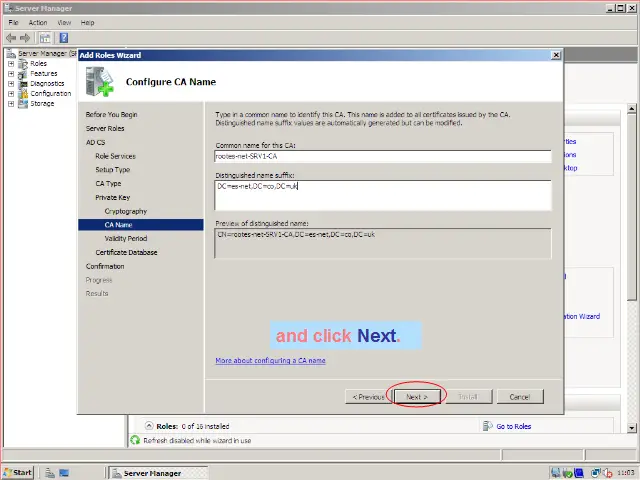
Task: Collapse the Roles summary section chevron
Action: pos(149,426)
